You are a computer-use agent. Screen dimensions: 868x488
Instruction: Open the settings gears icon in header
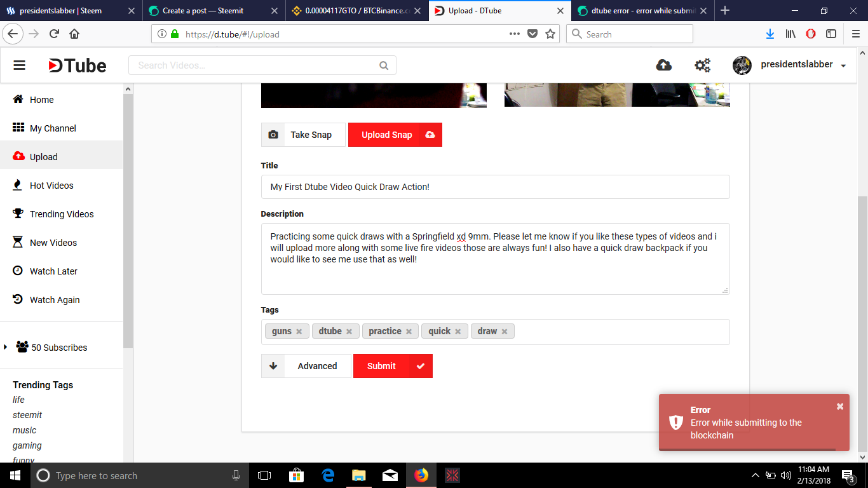click(702, 65)
